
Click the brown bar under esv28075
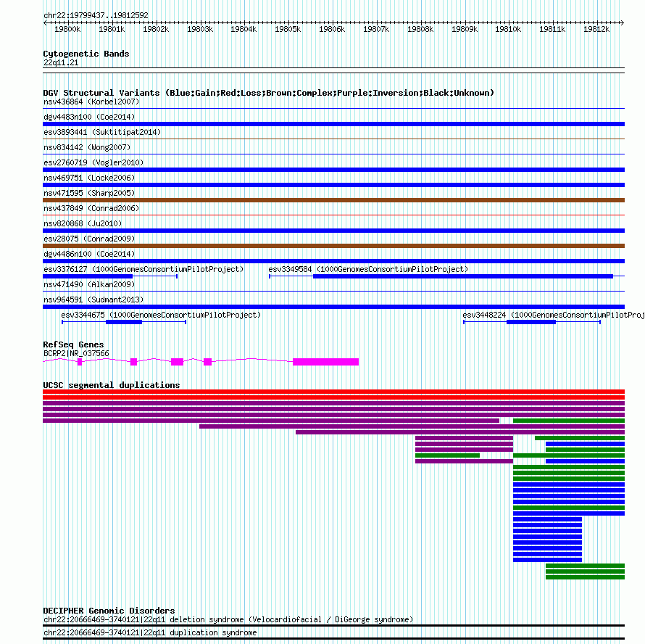[333, 246]
